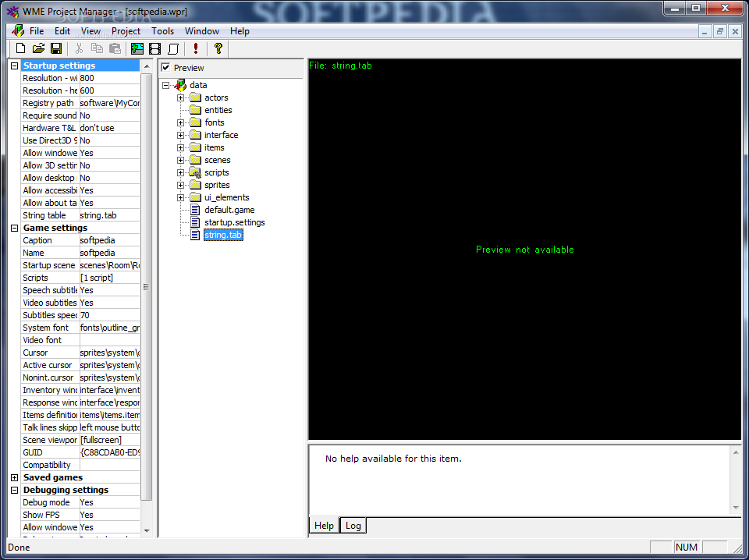Screen dimensions: 749x560
Task: Click the Show FPS value Yes
Action: (109, 515)
